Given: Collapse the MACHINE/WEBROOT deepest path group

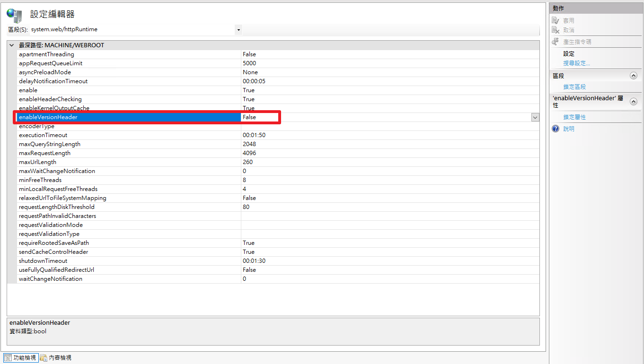Looking at the screenshot, I should (x=12, y=45).
